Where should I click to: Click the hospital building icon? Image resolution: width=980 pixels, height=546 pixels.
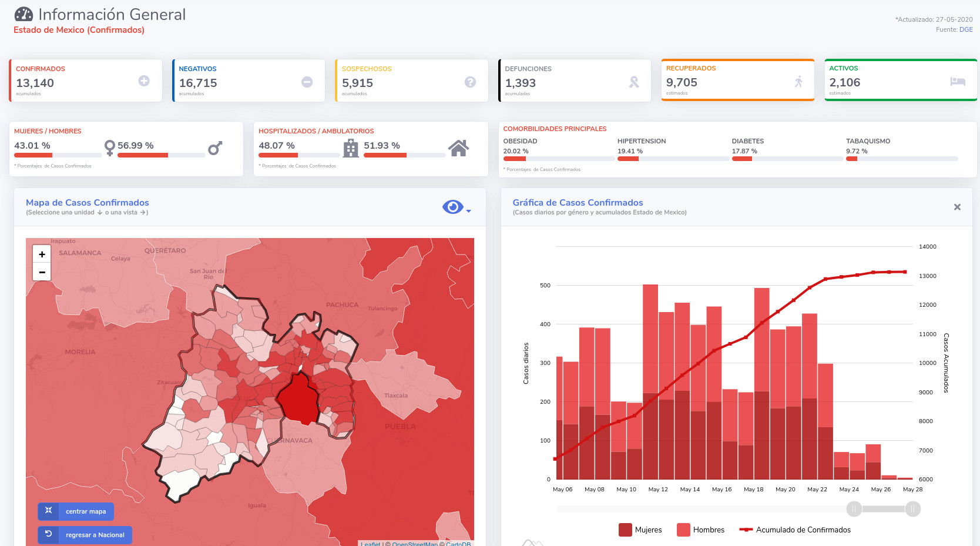pyautogui.click(x=351, y=148)
